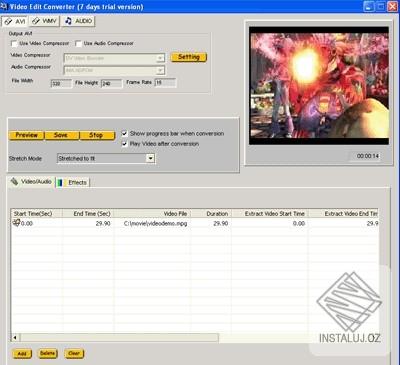Expand the Audio Compressor dropdown
The width and height of the screenshot is (400, 365).
(160, 70)
